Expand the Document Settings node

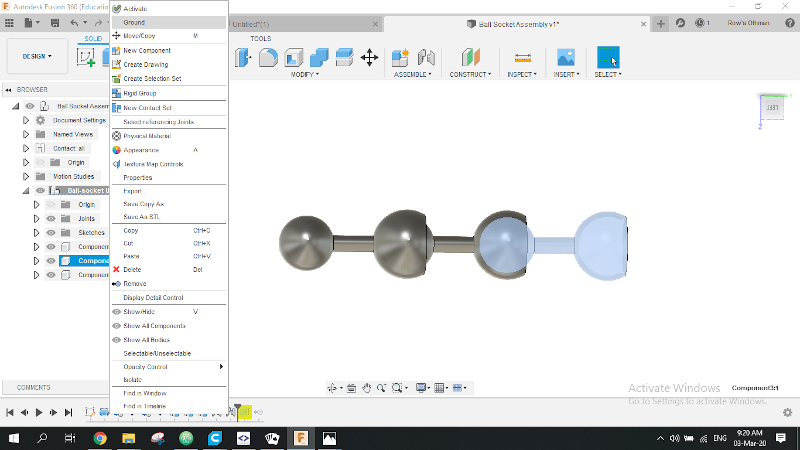26,120
